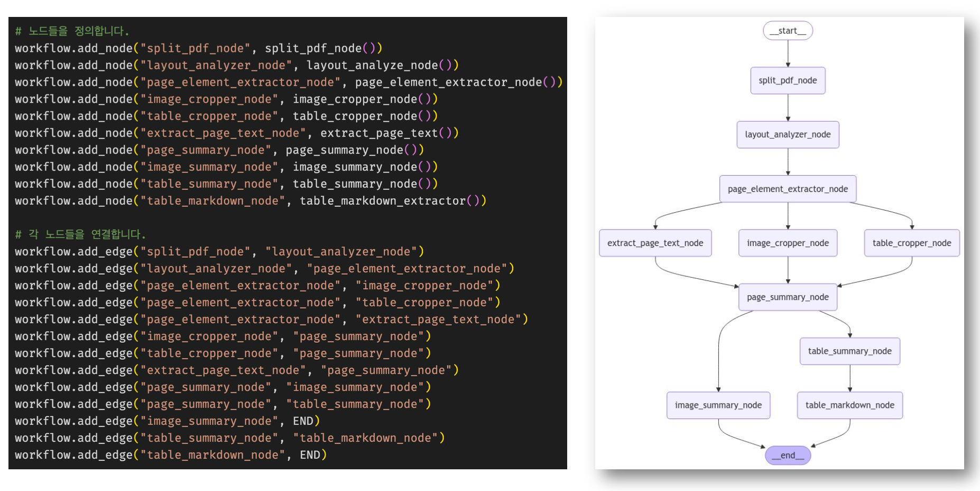Click the second Korean comment above add_edge lines
Image resolution: width=980 pixels, height=491 pixels.
80,234
